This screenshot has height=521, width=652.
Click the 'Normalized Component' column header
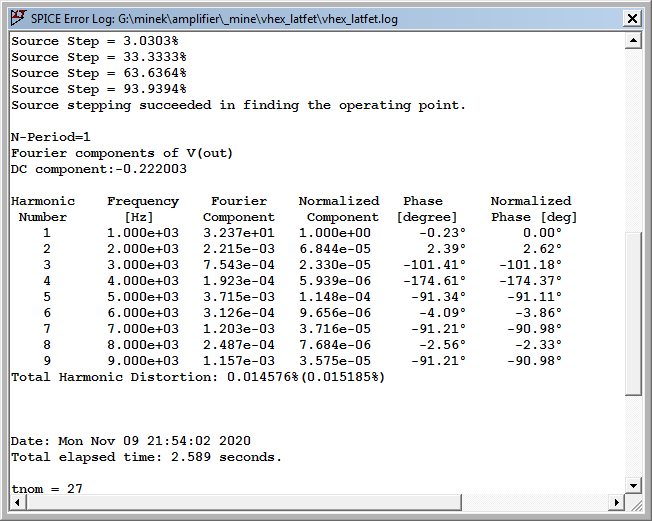(x=339, y=209)
